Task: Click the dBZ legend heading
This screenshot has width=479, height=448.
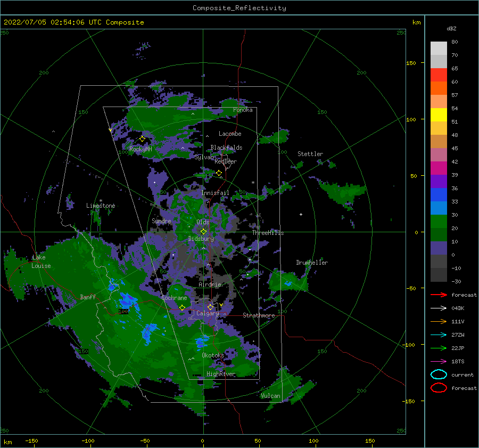Action: click(451, 28)
